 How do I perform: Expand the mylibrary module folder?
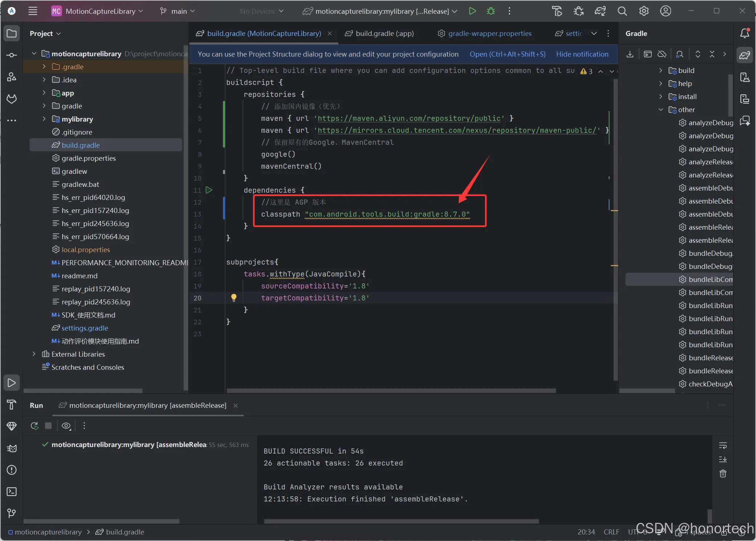tap(44, 119)
